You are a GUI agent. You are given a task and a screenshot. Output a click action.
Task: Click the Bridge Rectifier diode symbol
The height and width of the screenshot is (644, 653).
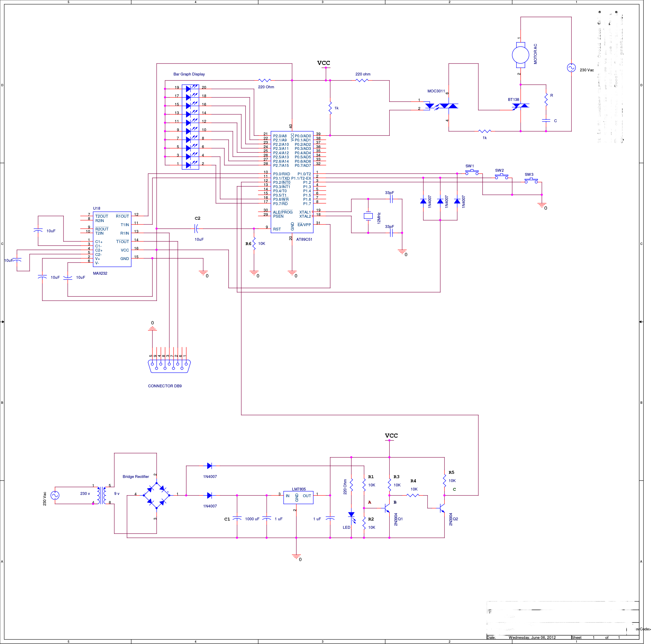[x=157, y=495]
